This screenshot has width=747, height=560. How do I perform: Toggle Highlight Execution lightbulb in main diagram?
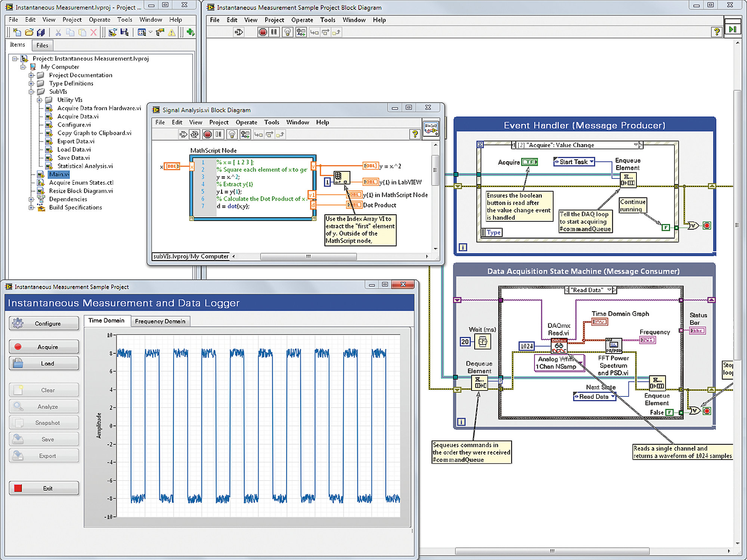287,32
